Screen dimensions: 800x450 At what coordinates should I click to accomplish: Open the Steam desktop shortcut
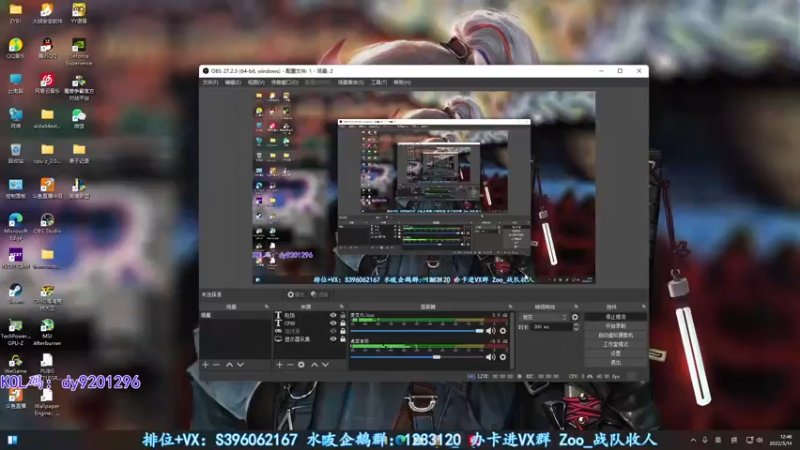point(15,293)
